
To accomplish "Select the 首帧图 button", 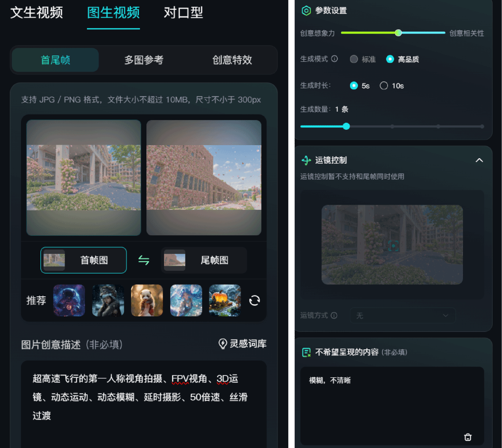I will [84, 260].
